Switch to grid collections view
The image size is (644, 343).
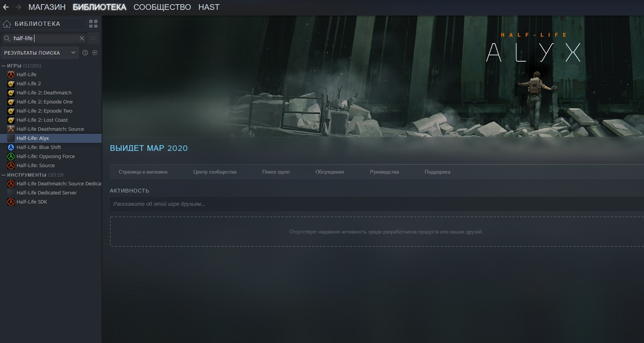[x=93, y=24]
